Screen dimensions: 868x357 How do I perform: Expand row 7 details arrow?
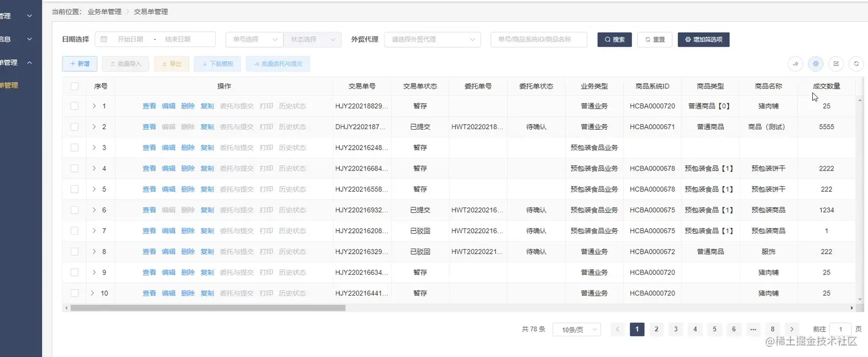(94, 231)
